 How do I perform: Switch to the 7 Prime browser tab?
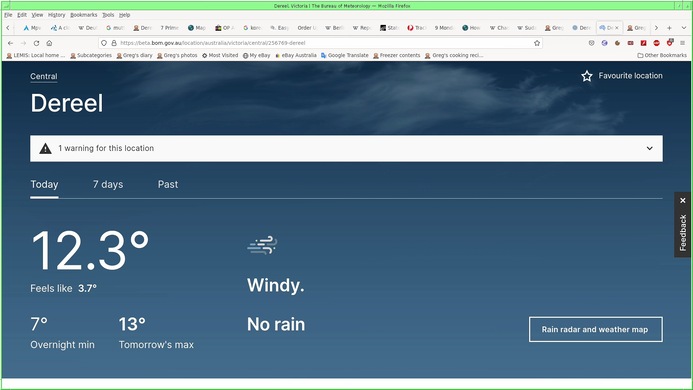click(169, 27)
